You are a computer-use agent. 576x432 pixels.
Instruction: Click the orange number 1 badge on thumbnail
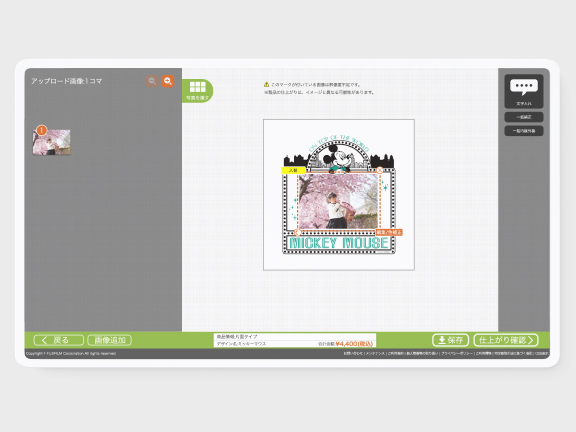42,130
